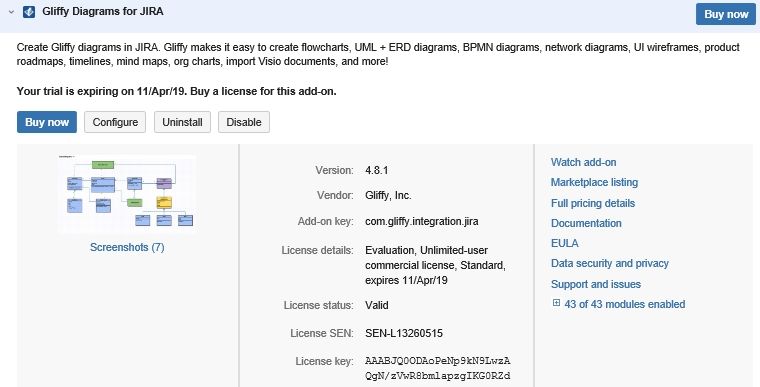Viewport: 760px width, 387px height.
Task: Click the License status: field label
Action: (x=319, y=305)
